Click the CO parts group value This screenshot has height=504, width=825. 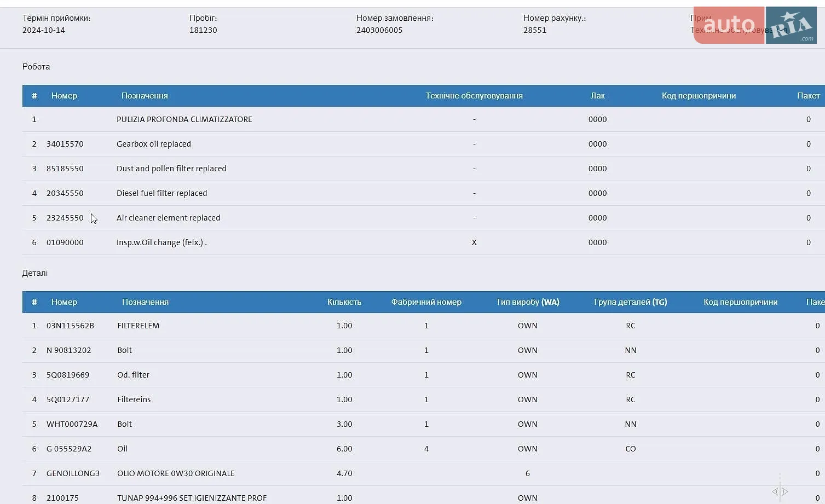point(631,449)
